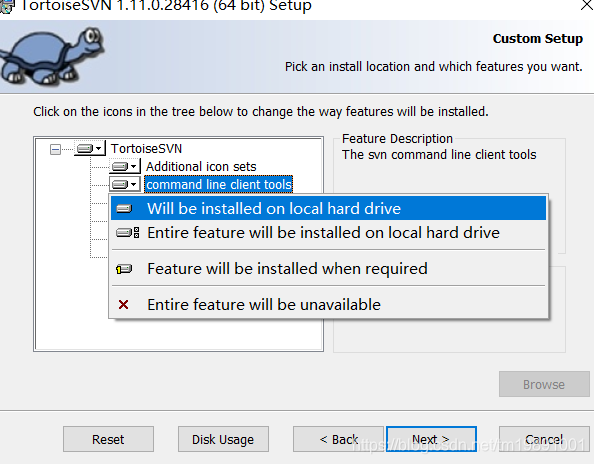Choose Feature will be installed when required

click(x=328, y=269)
